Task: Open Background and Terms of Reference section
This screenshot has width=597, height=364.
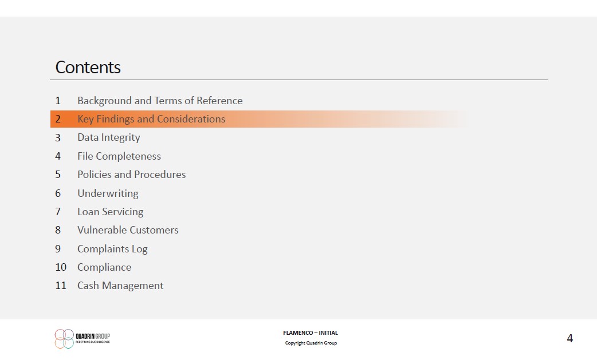Action: coord(160,101)
